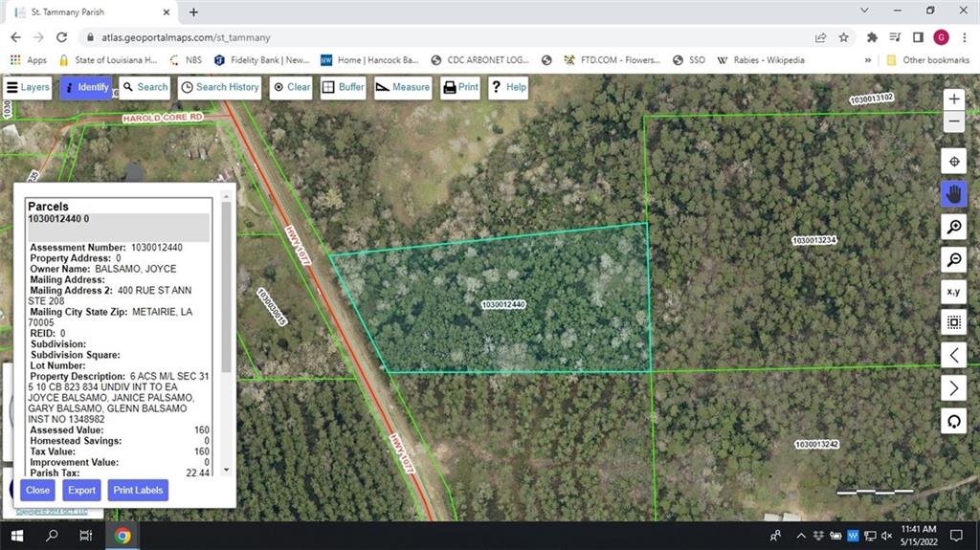Viewport: 980px width, 550px height.
Task: Zoom in with the plus button
Action: tap(954, 99)
